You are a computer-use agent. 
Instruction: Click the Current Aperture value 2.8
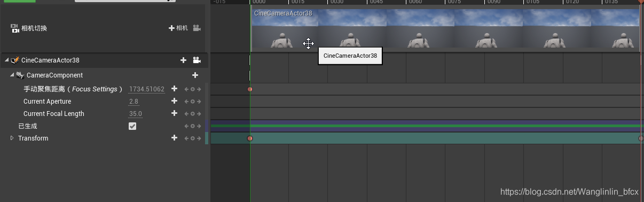(x=133, y=102)
